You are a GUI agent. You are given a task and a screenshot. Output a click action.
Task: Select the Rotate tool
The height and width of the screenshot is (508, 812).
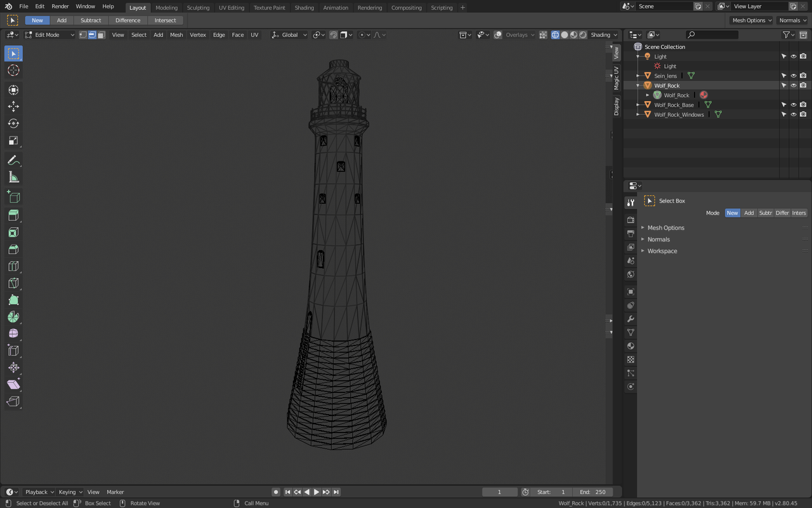coord(13,124)
